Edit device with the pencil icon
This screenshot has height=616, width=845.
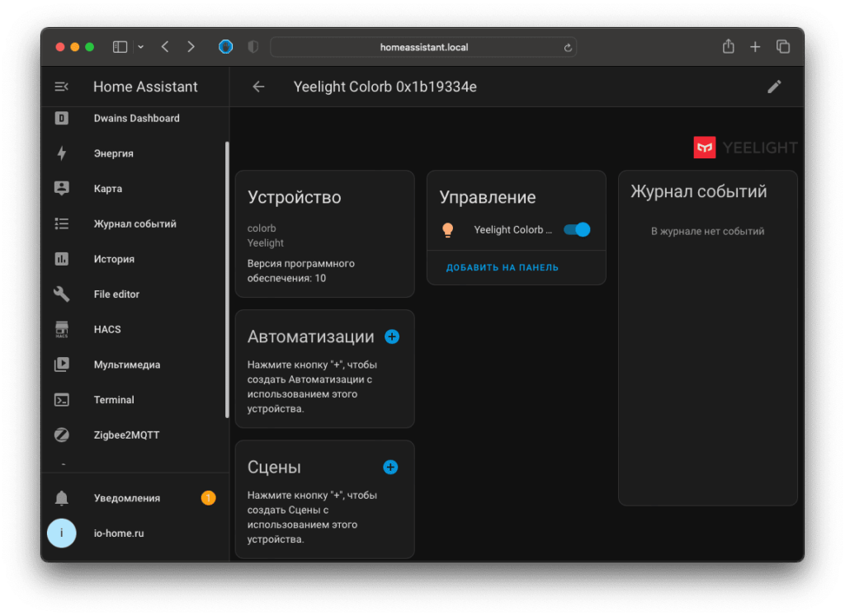coord(774,87)
